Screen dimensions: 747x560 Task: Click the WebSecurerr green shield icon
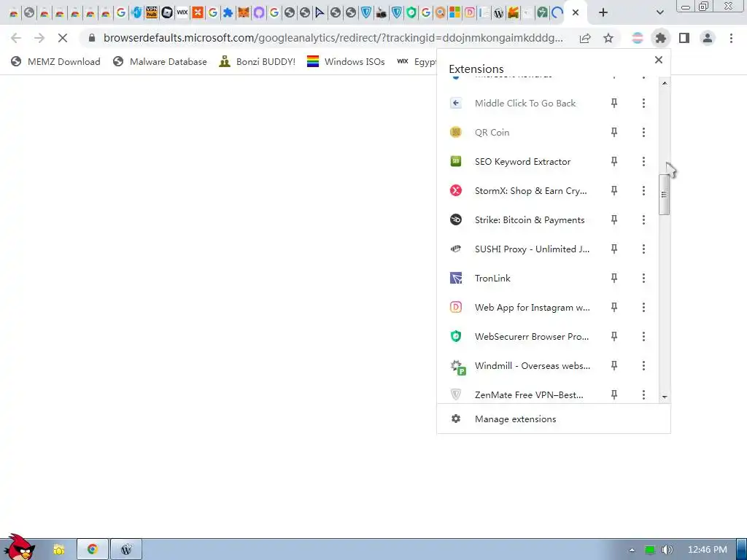[x=456, y=336]
